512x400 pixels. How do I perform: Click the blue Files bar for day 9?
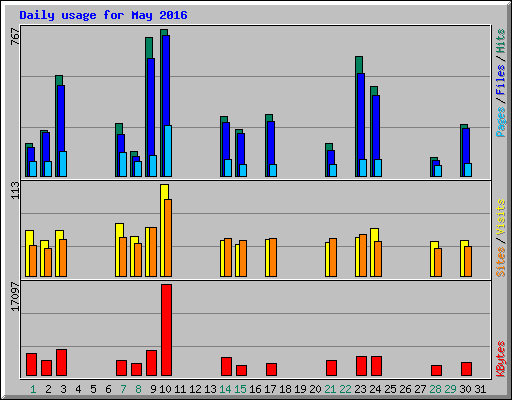point(151,107)
